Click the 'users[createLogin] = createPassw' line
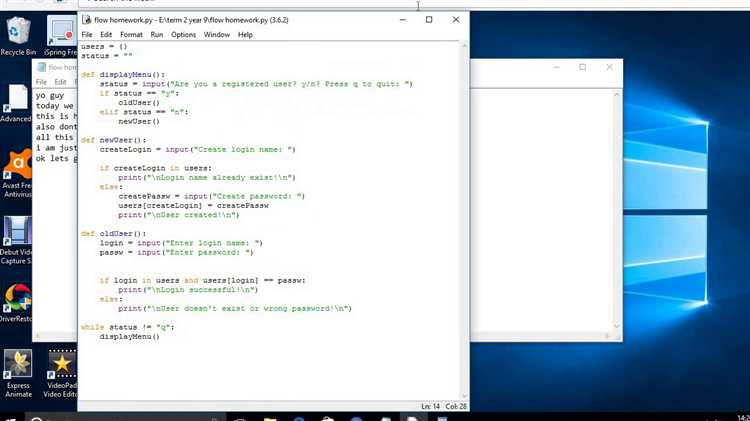 pos(194,206)
